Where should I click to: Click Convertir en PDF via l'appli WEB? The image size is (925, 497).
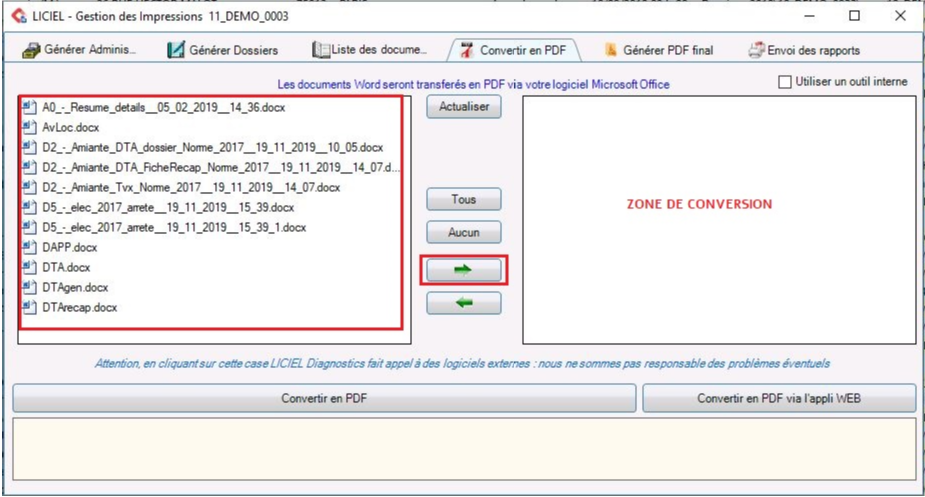pos(778,398)
